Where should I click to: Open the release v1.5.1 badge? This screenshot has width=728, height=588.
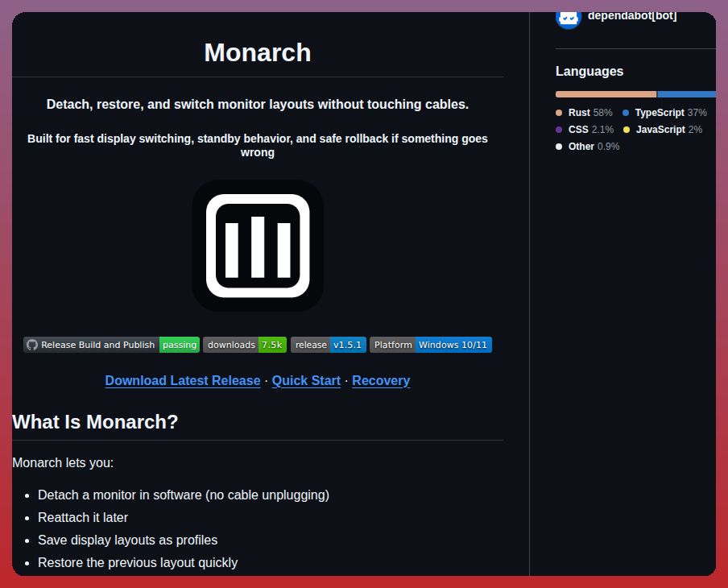coord(329,345)
